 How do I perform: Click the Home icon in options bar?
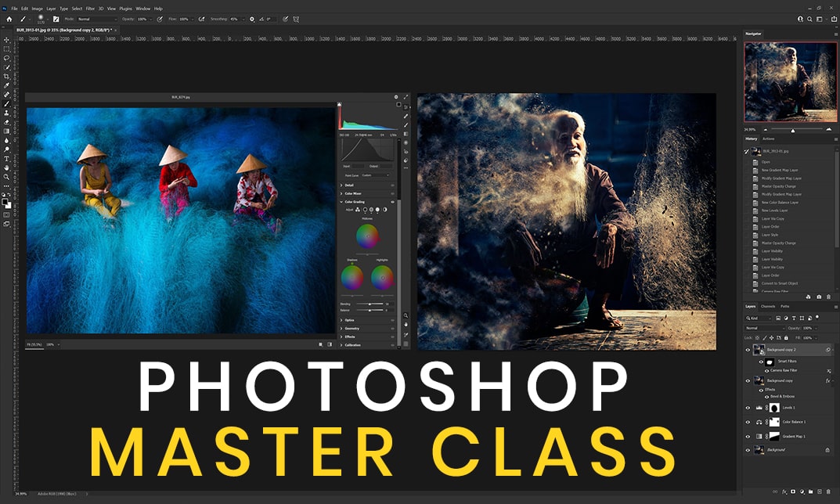coord(9,19)
